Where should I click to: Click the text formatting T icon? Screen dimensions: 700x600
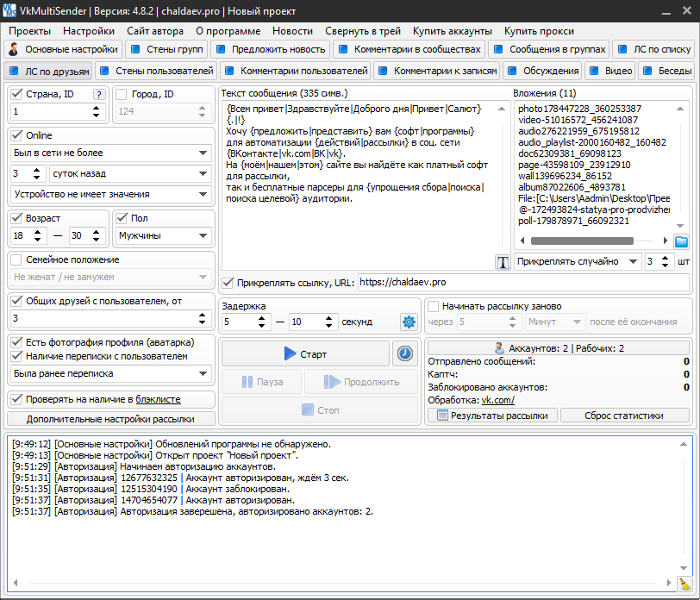[x=503, y=262]
